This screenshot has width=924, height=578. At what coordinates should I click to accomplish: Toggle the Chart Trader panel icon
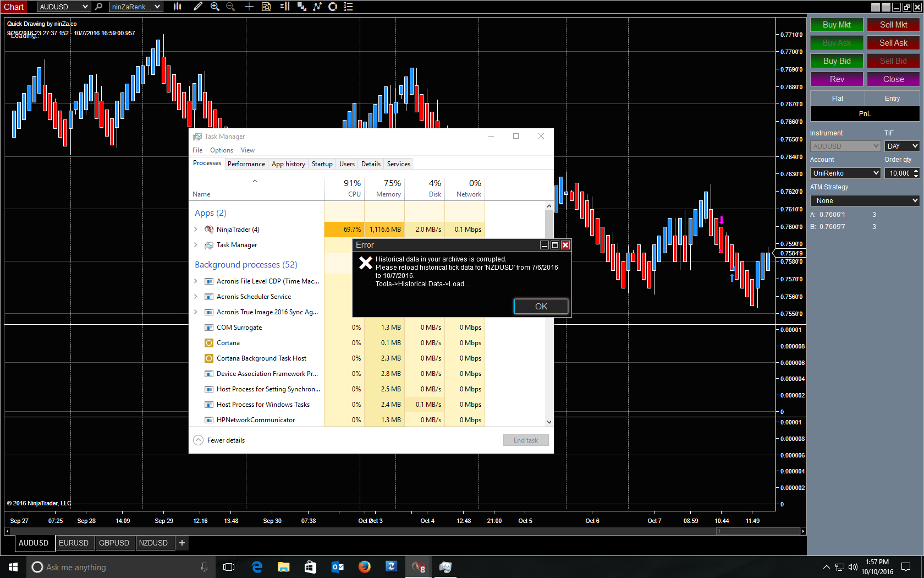coord(285,7)
